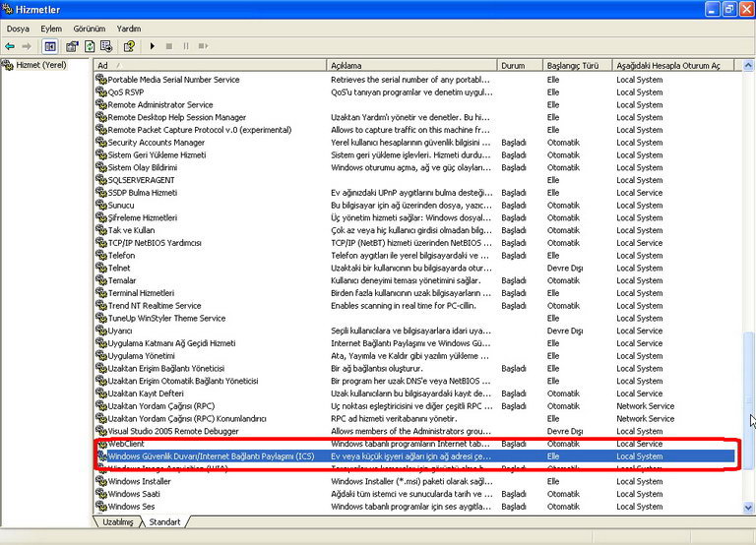Image resolution: width=756 pixels, height=545 pixels.
Task: Click the Hizmetler title bar app icon
Action: [x=7, y=9]
